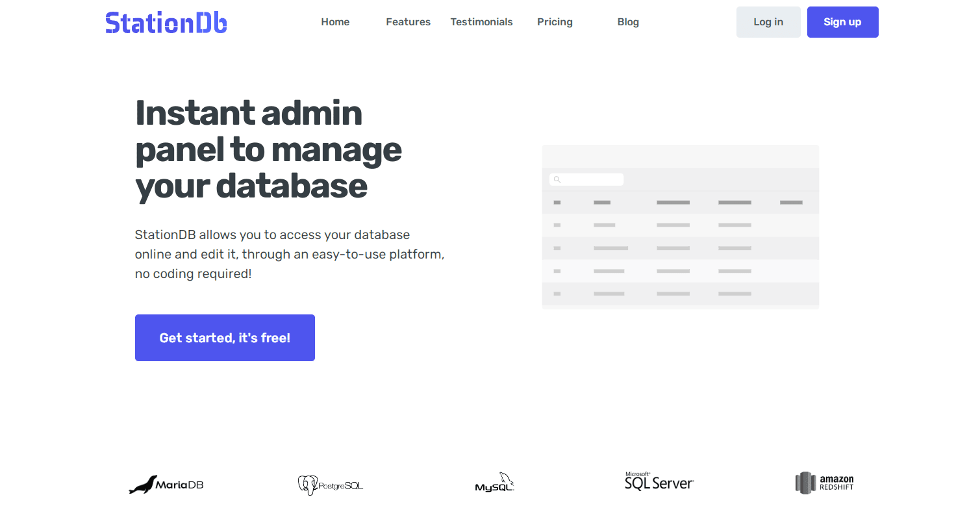Screen dimensions: 980x508
Task: Open the Home navigation item
Action: (x=335, y=21)
